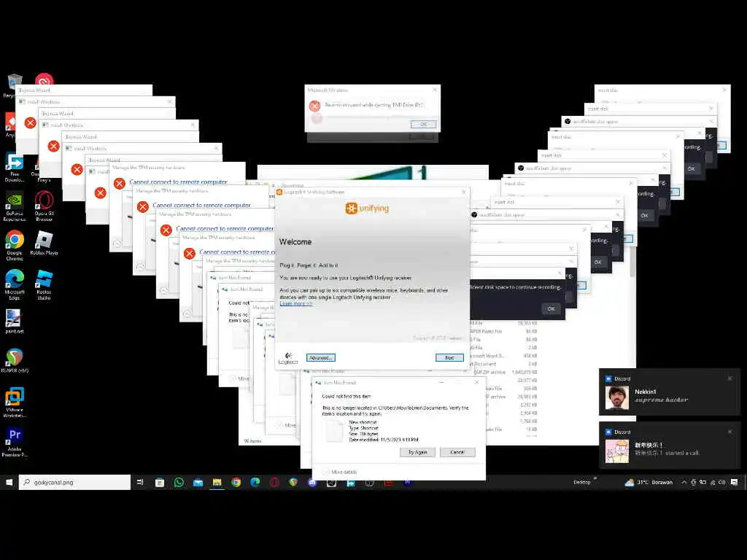This screenshot has height=560, width=747.
Task: Click Cancel in Item Not Found dialog
Action: coord(457,452)
